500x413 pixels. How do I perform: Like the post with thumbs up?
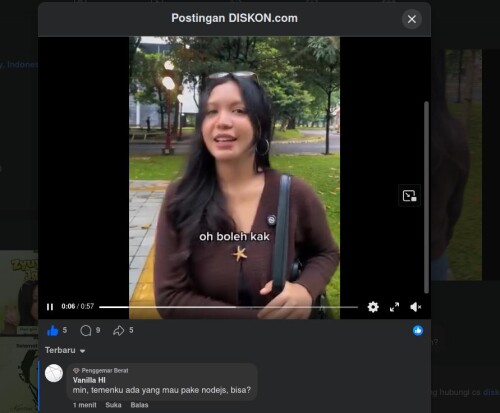point(53,331)
